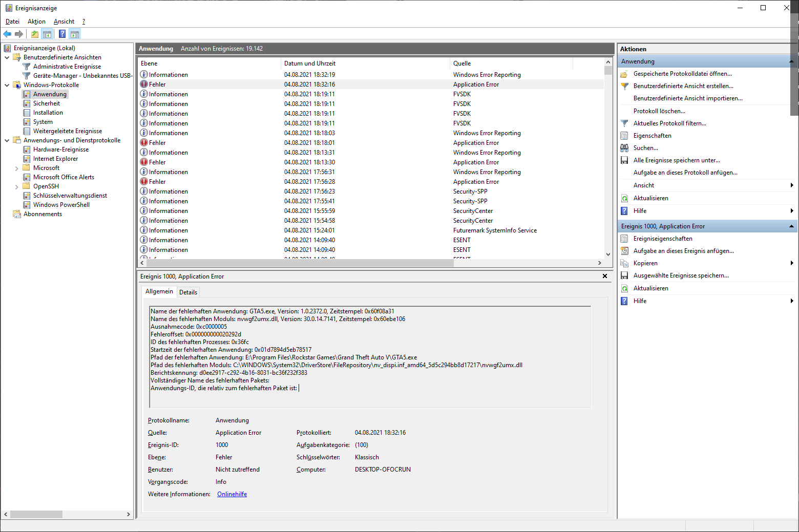Collapse the Anwendung actions section
799x532 pixels.
791,61
